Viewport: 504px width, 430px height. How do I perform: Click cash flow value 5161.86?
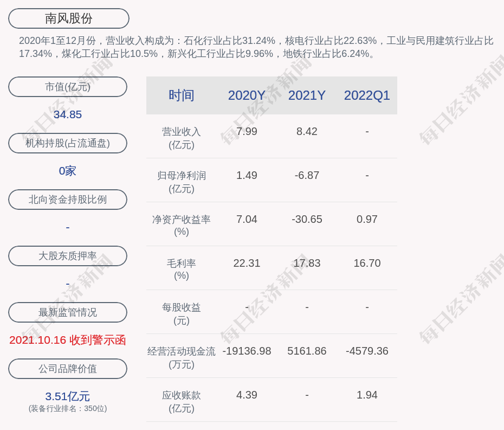307,351
